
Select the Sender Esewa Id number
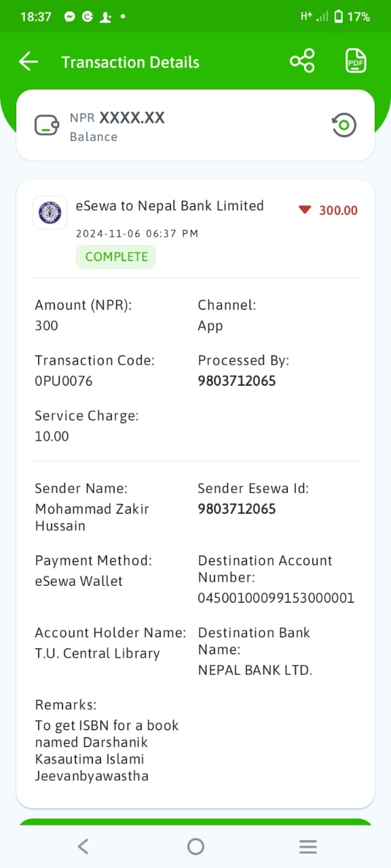[237, 509]
